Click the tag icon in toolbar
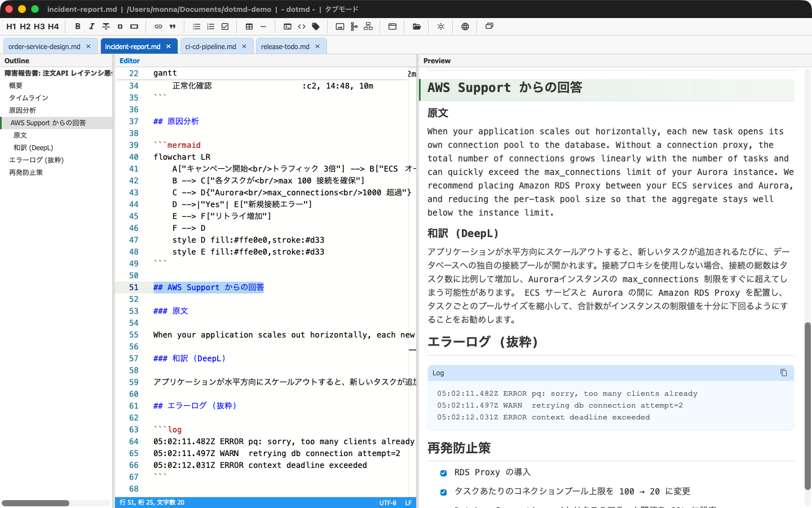 [316, 27]
